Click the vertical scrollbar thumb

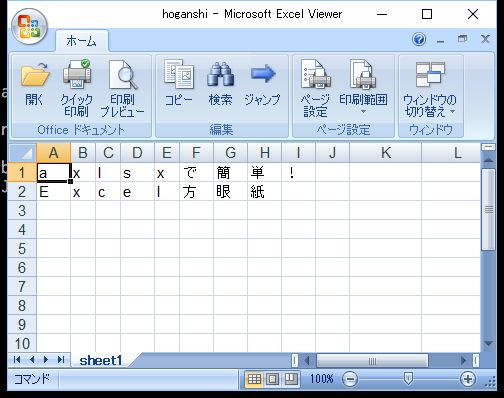[488, 209]
